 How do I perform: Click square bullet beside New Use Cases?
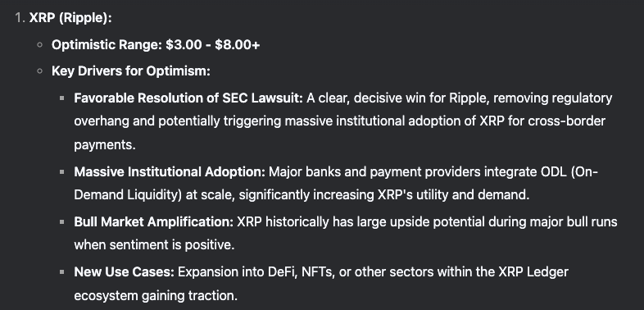tap(62, 271)
